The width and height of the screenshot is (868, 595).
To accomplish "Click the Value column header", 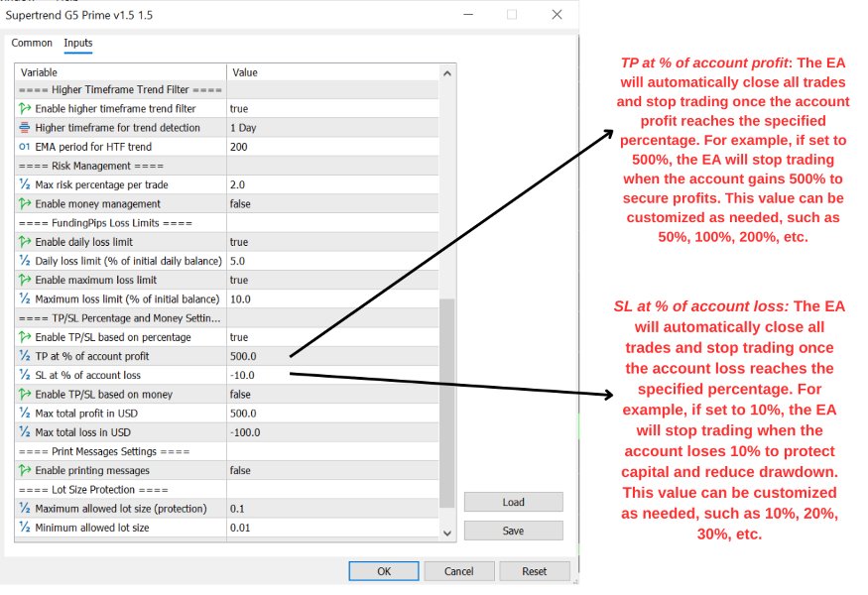I will pyautogui.click(x=332, y=72).
